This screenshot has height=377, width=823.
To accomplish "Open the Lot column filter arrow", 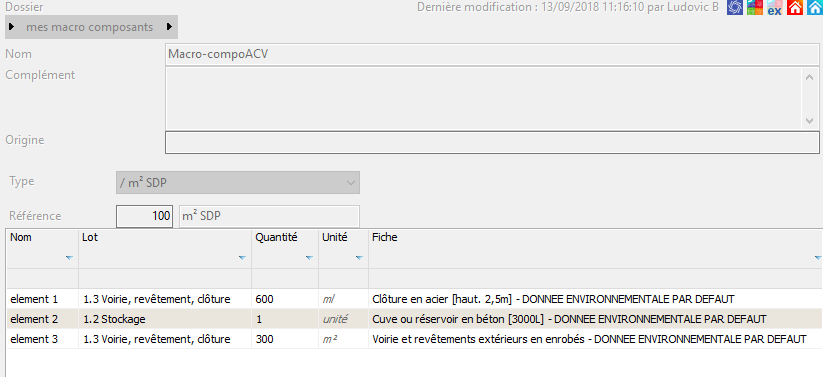I will tap(242, 258).
